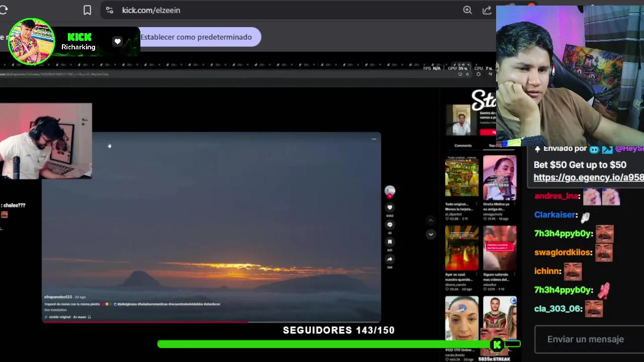644x362 pixels.
Task: Click 'sonido original' music label under caption
Action: pos(67,317)
